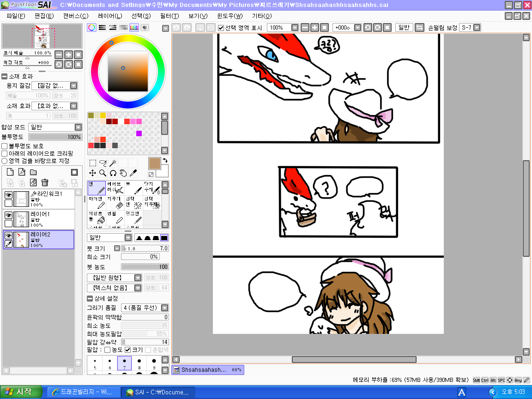Create a new linework layer

[x=22, y=172]
